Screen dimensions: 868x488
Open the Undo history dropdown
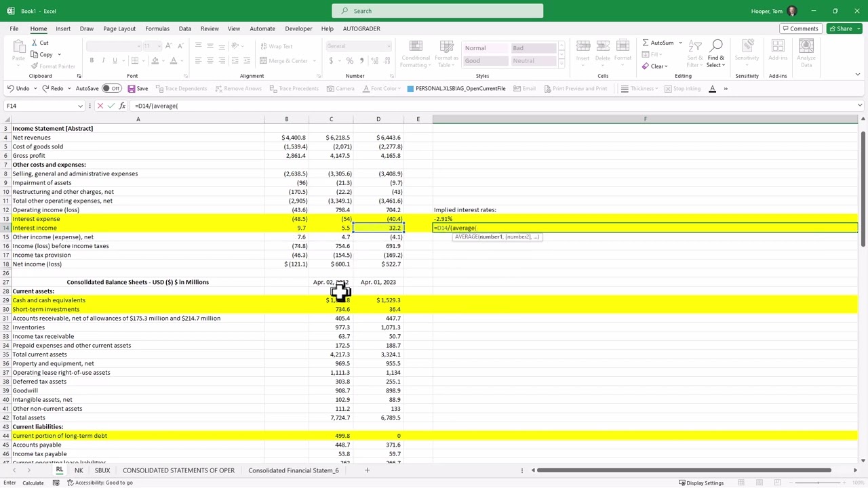pyautogui.click(x=34, y=89)
